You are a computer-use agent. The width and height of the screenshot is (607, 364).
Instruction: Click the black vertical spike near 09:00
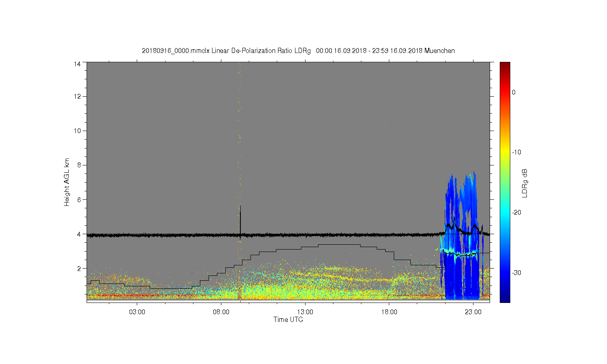pos(240,218)
